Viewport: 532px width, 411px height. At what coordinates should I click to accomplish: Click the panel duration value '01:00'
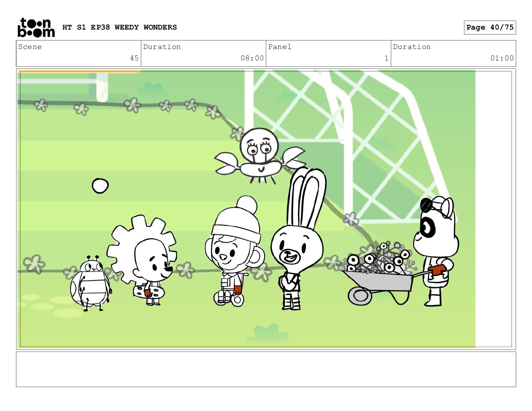coord(502,58)
